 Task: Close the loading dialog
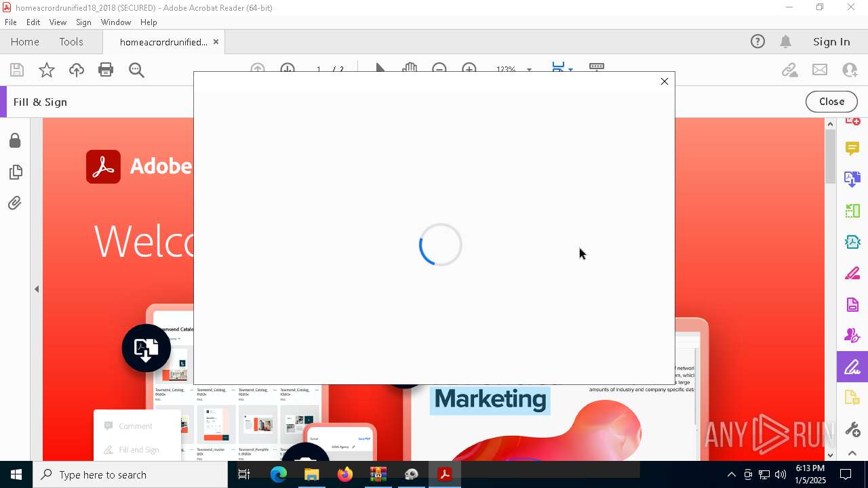pyautogui.click(x=665, y=81)
